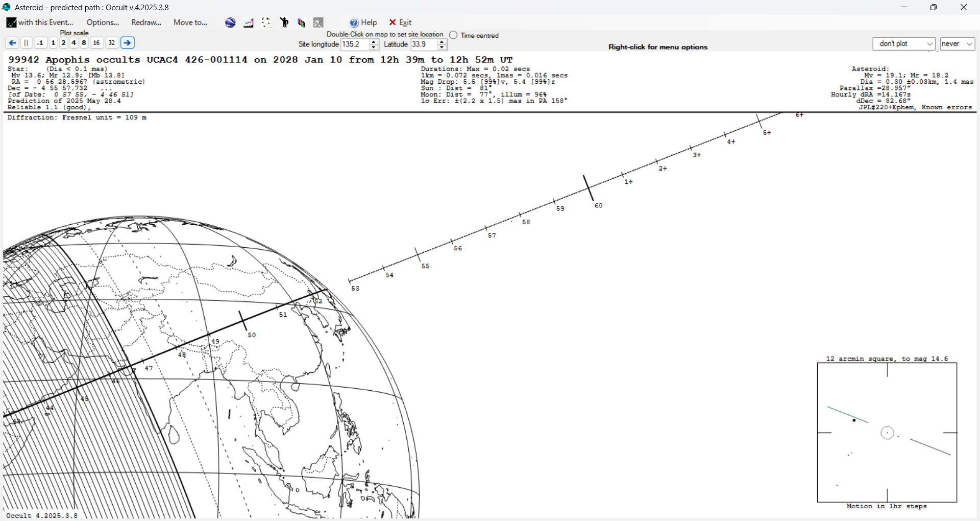The image size is (980, 521).
Task: Click '12 arcmin square, to mag 14.6' caption
Action: [887, 359]
